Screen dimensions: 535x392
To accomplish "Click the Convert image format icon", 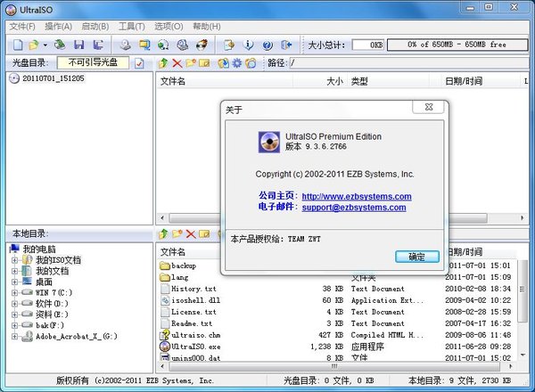I will point(144,45).
